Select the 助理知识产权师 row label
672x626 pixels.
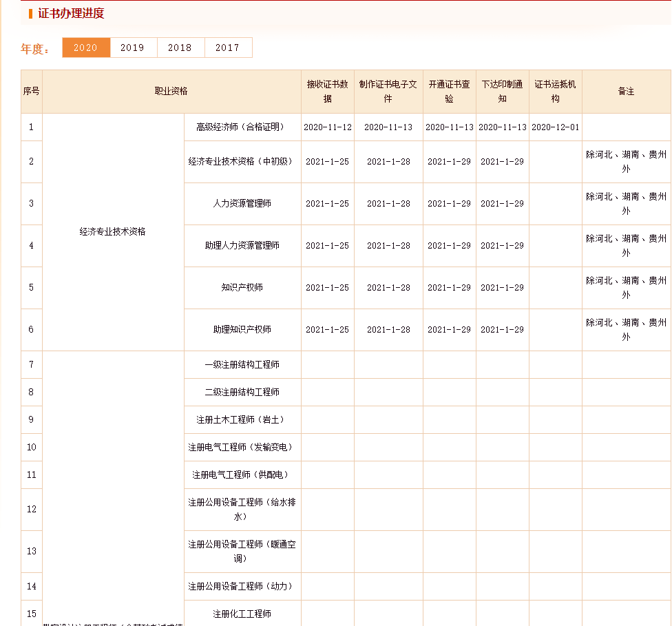tap(242, 329)
